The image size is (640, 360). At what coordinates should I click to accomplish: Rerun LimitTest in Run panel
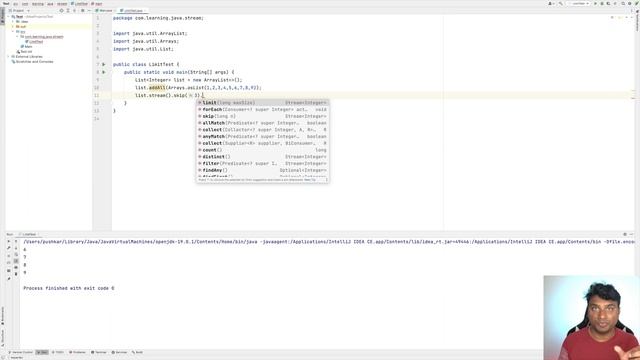coord(9,241)
